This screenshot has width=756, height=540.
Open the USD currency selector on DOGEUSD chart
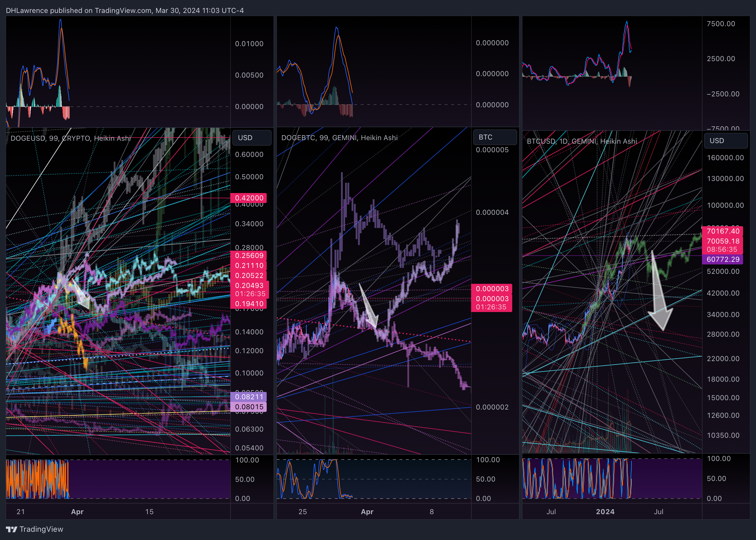click(252, 138)
